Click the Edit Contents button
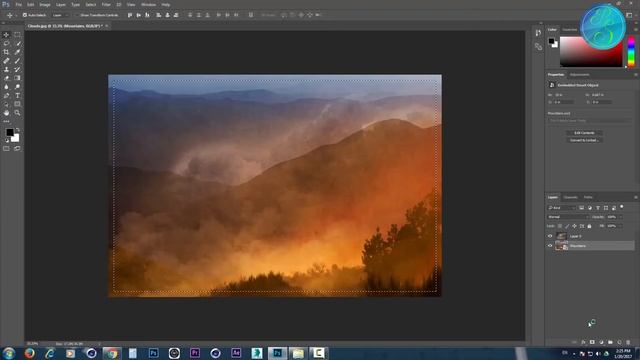Screen dimensions: 640x360 tap(584, 133)
